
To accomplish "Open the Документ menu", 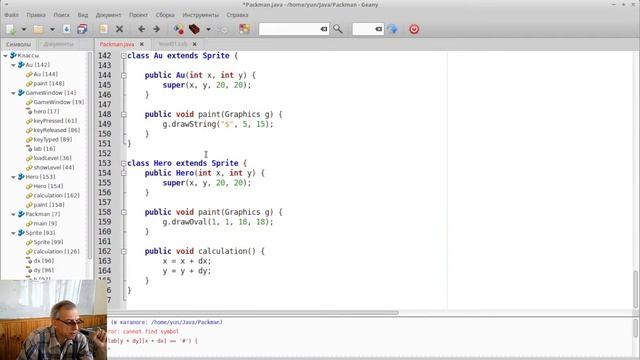I will coord(109,15).
